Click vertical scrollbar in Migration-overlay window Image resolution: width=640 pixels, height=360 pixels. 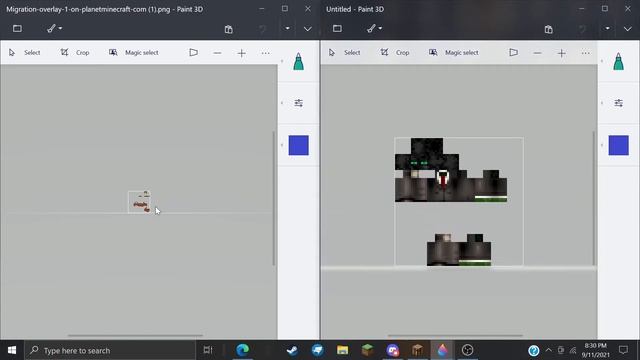coord(273,198)
